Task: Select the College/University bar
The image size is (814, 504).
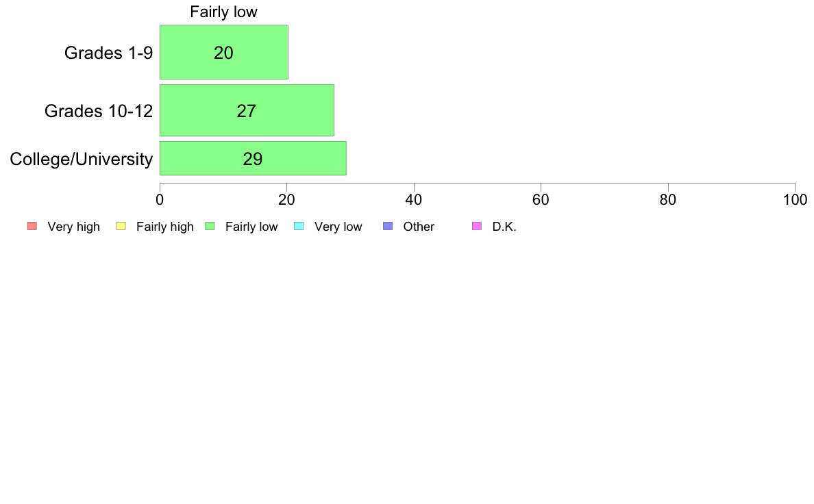Action: pyautogui.click(x=253, y=158)
